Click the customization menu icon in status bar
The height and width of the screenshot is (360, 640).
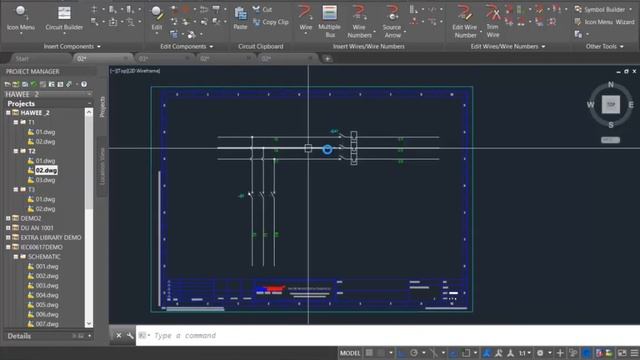634,353
